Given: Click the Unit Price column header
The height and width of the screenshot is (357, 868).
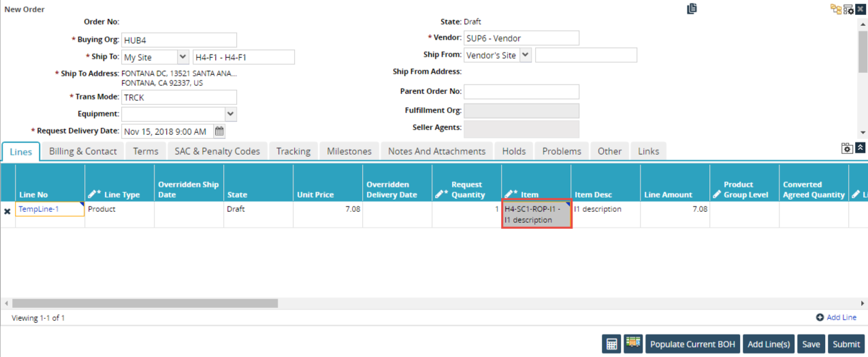Looking at the screenshot, I should tap(328, 183).
